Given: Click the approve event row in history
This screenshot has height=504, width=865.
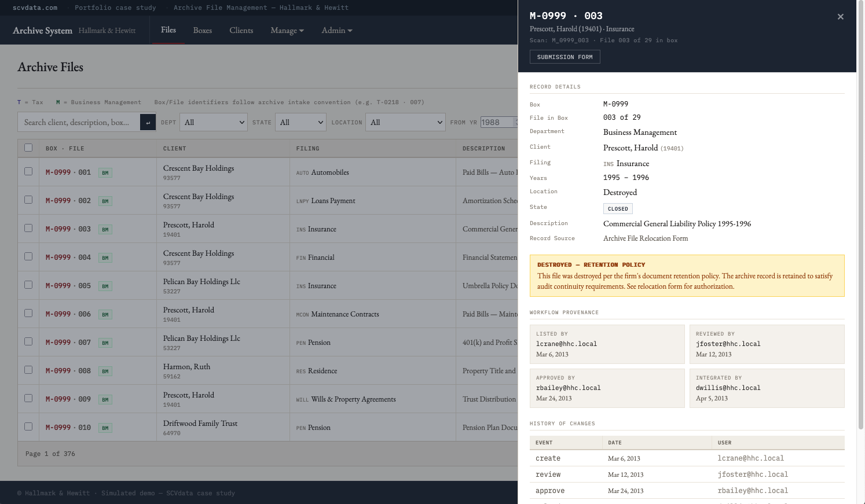Looking at the screenshot, I should click(687, 491).
